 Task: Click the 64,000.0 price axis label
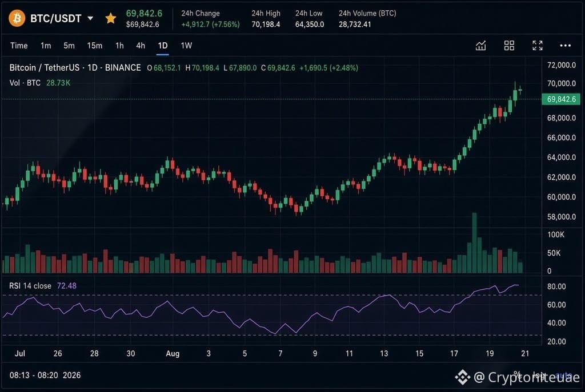tap(562, 157)
